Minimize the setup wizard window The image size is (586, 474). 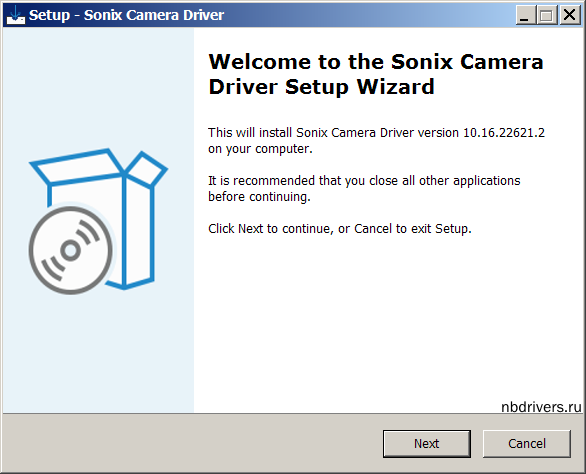click(x=525, y=15)
